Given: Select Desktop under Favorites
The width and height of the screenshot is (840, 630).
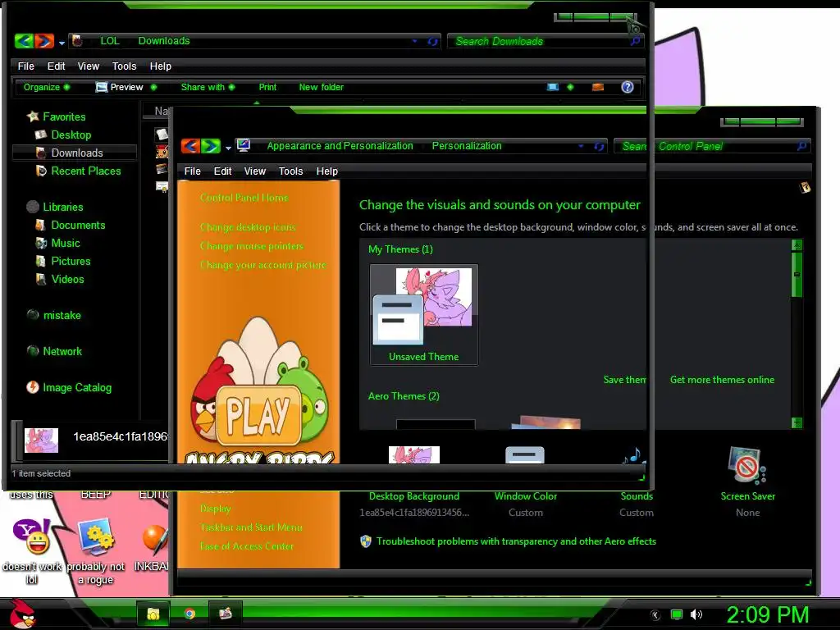Looking at the screenshot, I should [62, 135].
